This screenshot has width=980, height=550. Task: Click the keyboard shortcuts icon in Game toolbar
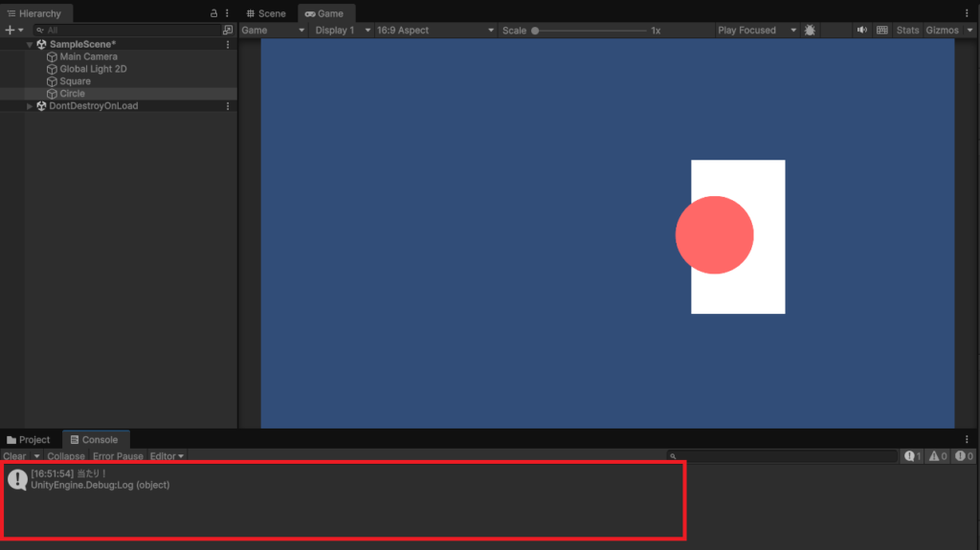(881, 31)
